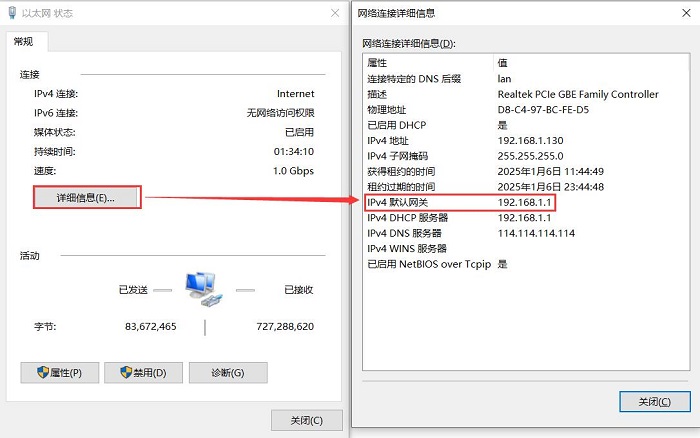Select the IPv4 DNS 服务器 row label
700x438 pixels.
click(x=404, y=233)
